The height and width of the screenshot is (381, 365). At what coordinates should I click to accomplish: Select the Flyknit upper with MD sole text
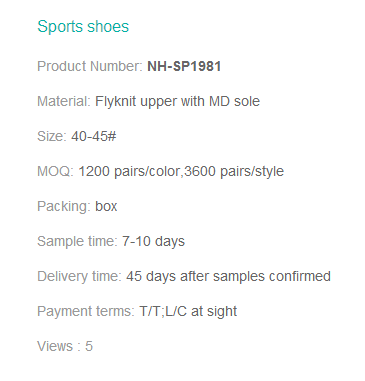point(177,102)
